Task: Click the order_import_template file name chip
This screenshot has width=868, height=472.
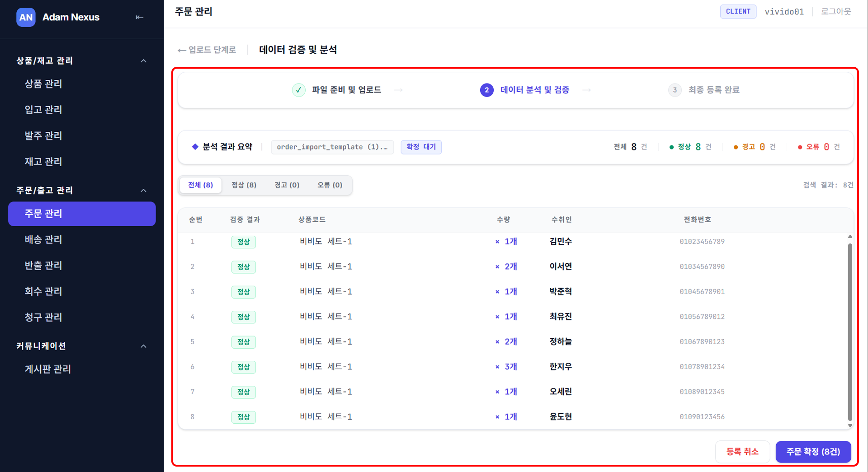Action: click(332, 147)
